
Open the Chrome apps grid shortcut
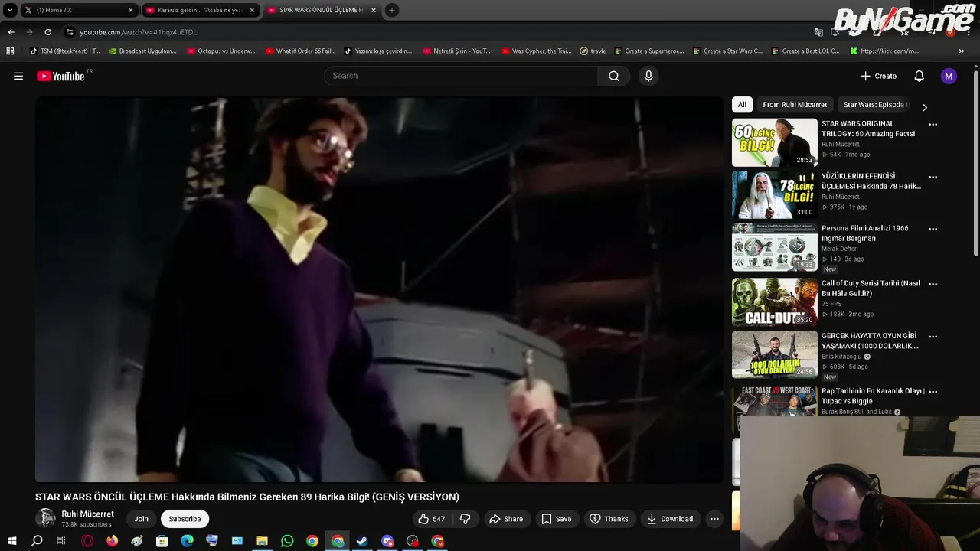pos(10,51)
